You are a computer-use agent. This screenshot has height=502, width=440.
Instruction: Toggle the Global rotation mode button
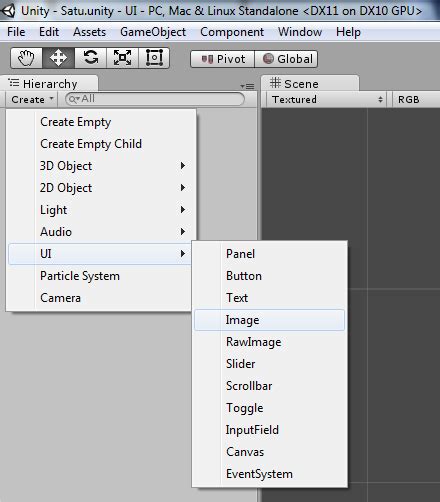286,59
